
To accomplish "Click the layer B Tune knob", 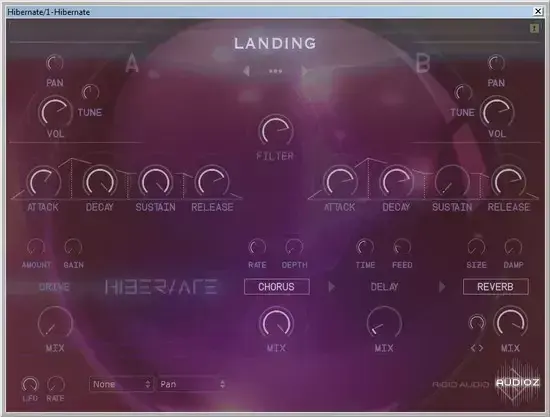I will pos(463,93).
